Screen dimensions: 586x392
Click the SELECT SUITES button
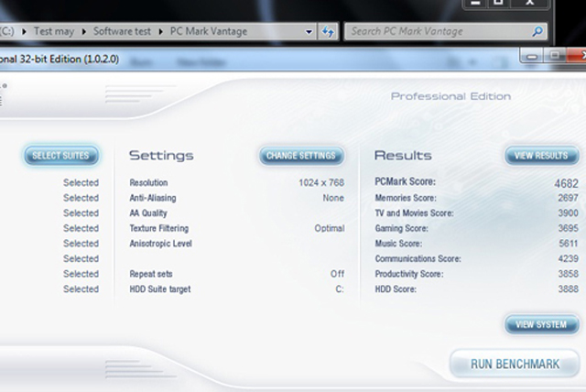[61, 156]
